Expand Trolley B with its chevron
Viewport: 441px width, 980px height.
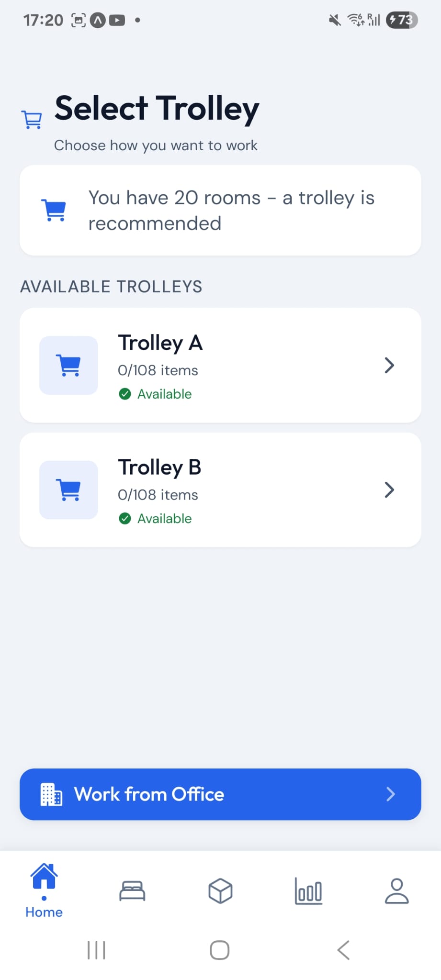pyautogui.click(x=389, y=490)
